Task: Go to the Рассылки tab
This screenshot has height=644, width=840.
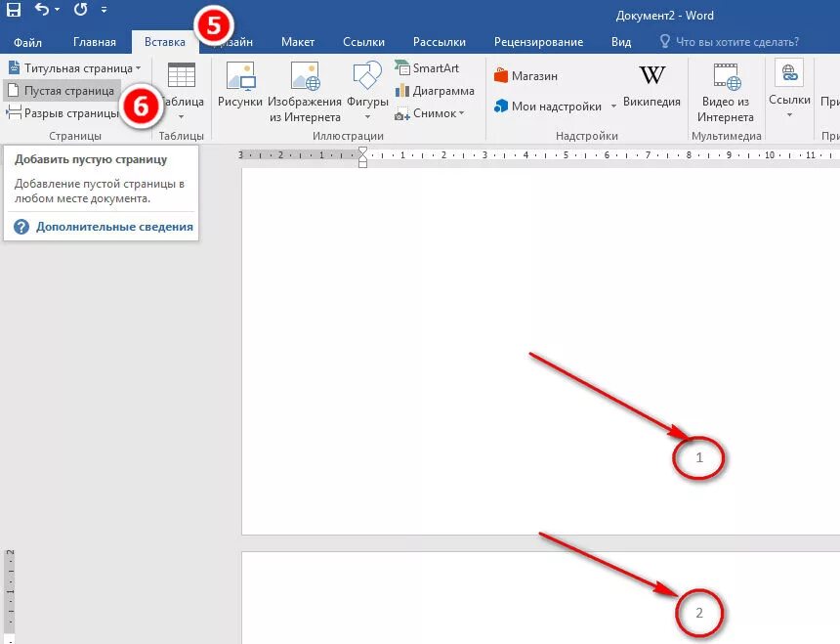Action: click(440, 42)
